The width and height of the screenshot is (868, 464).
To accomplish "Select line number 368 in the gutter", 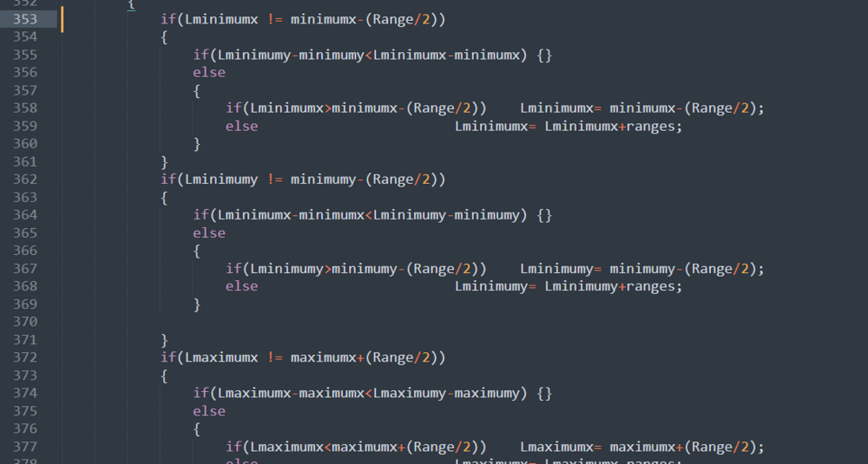I will pyautogui.click(x=25, y=286).
